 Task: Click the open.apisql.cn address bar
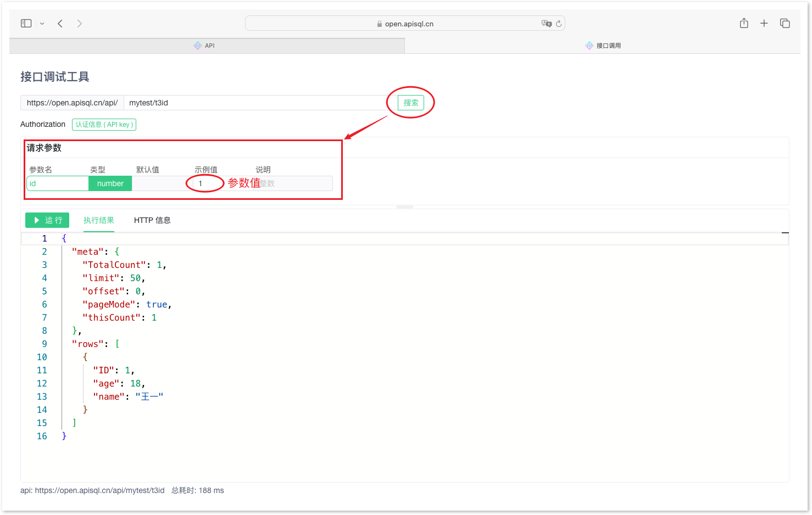coord(405,24)
